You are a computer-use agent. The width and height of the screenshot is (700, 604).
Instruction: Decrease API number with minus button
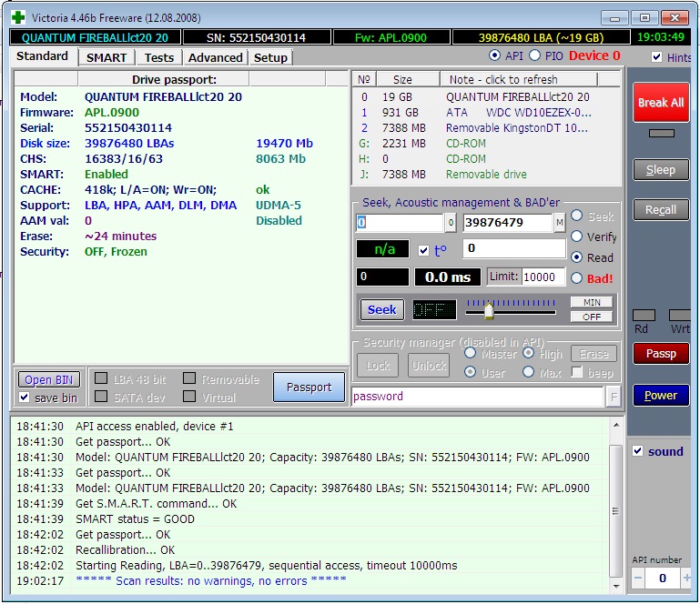pos(638,579)
